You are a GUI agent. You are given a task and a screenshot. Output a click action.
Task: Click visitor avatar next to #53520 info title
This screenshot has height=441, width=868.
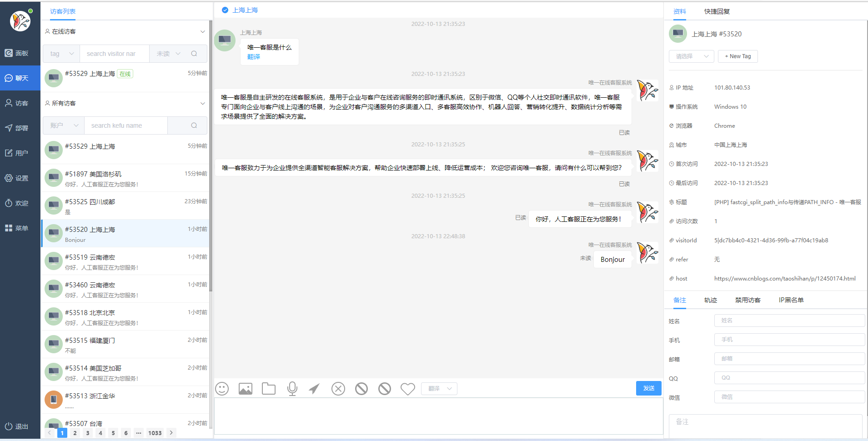pos(678,34)
